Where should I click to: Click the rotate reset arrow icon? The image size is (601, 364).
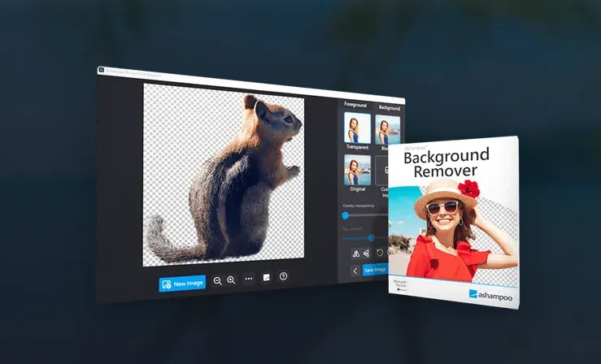(379, 253)
